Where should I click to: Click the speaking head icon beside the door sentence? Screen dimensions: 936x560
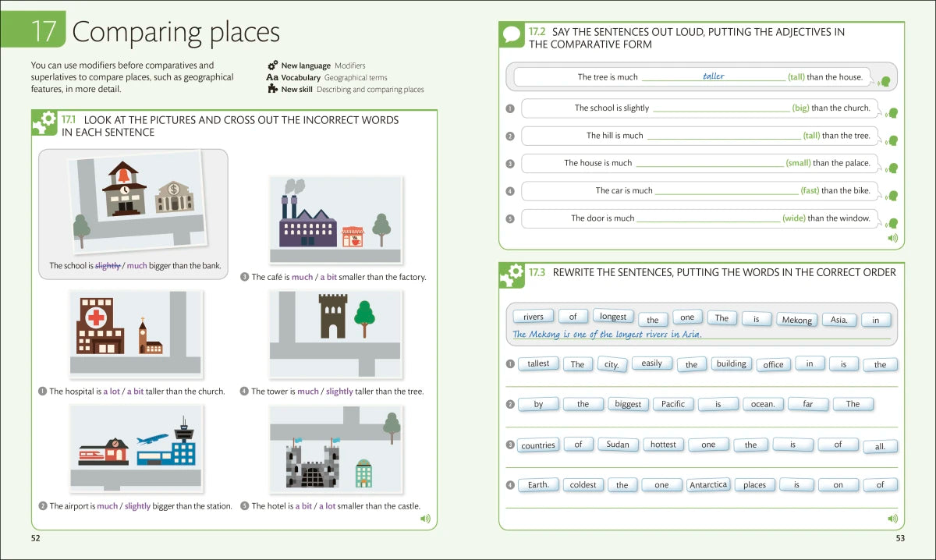click(x=892, y=223)
